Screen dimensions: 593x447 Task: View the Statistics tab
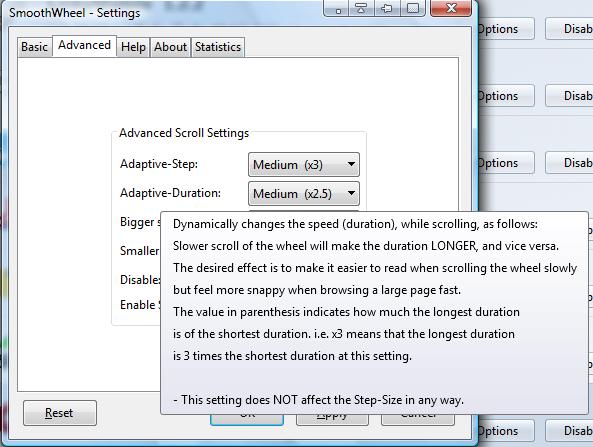tap(218, 47)
